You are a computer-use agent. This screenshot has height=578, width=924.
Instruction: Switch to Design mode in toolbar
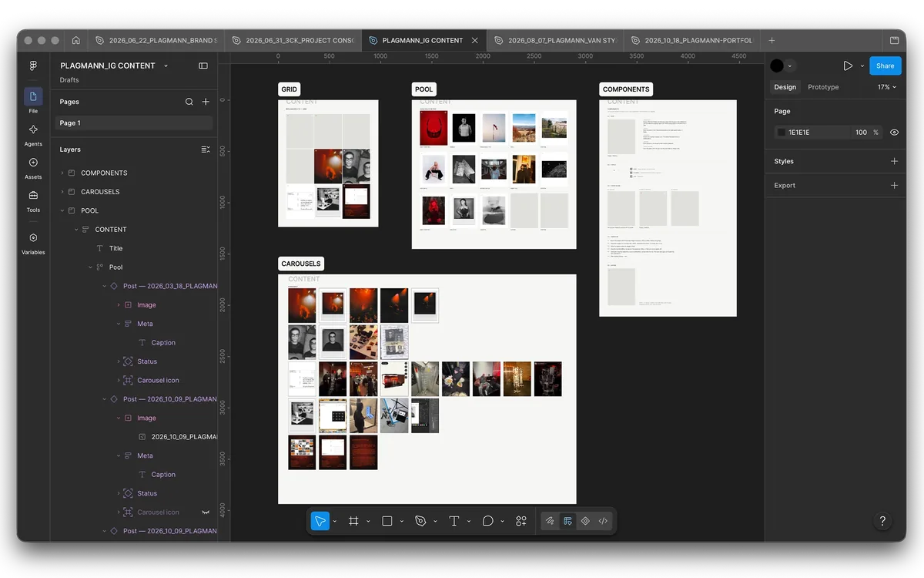567,521
